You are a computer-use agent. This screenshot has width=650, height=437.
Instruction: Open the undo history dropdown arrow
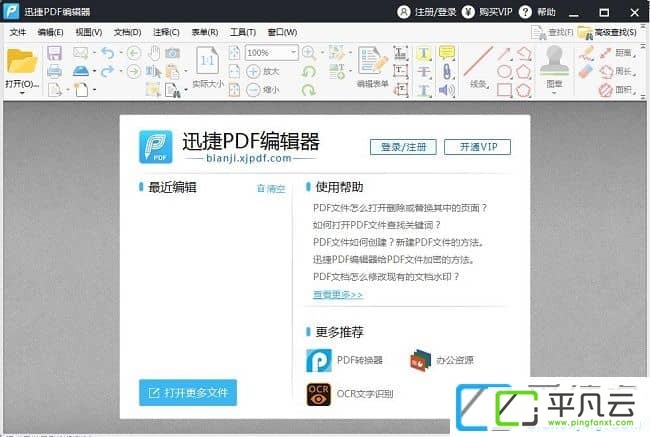coord(121,53)
